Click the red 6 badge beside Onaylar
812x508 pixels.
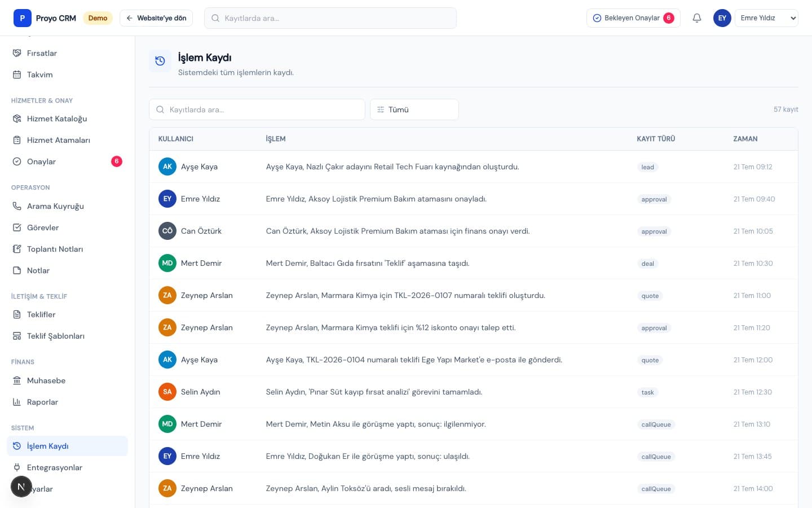coord(117,161)
